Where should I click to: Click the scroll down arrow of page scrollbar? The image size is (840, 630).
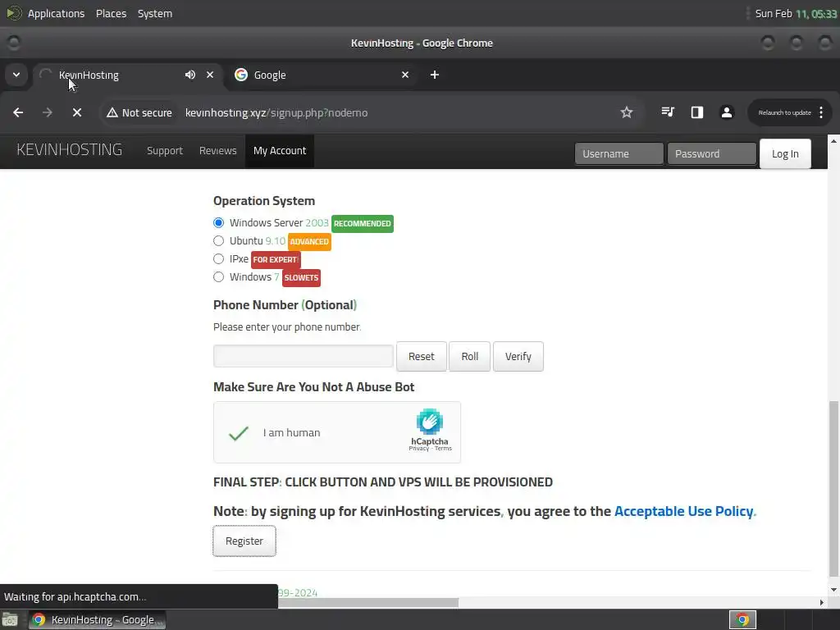tap(833, 589)
